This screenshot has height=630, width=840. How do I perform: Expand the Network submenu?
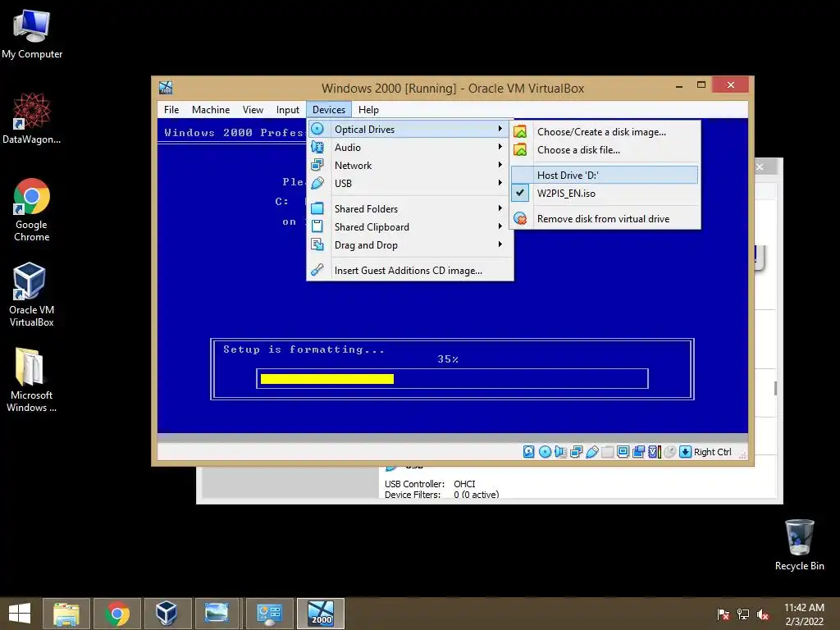tap(410, 166)
